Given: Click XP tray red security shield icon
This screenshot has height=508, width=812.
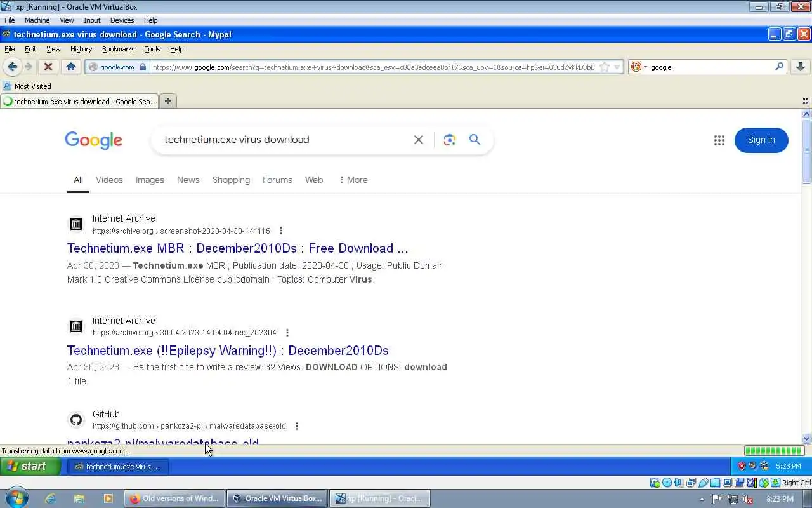Looking at the screenshot, I should coord(742,466).
